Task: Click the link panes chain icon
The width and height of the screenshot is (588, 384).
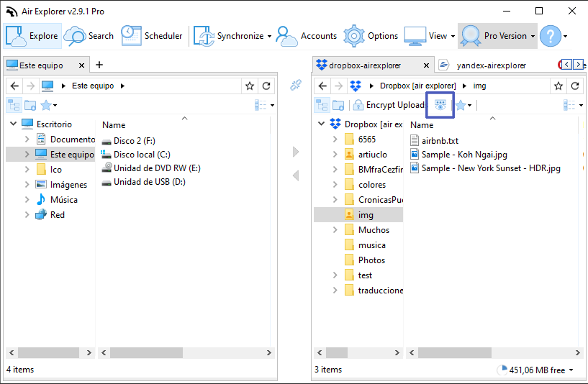Action: [x=296, y=85]
